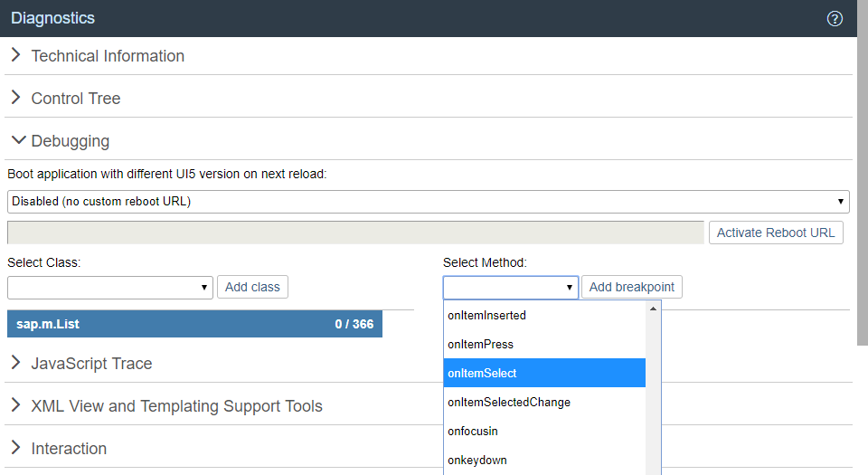The width and height of the screenshot is (868, 475).
Task: Expand the JavaScript Trace section
Action: point(91,363)
